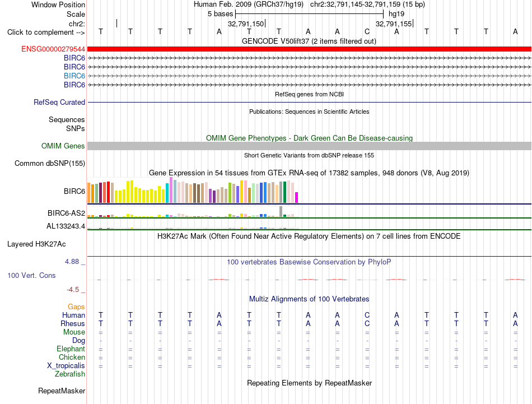Image resolution: width=532 pixels, height=404 pixels.
Task: Select the gray OMIM Genes item bar
Action: [309, 146]
